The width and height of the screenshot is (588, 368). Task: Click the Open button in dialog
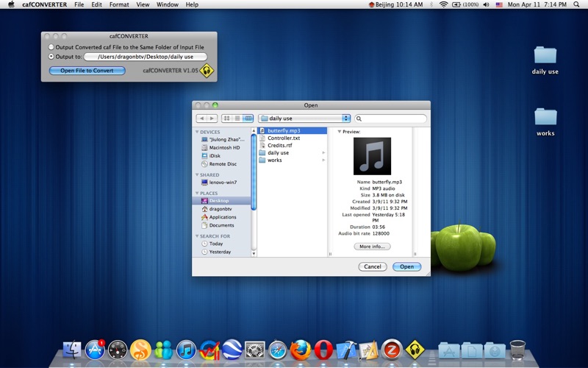pos(407,266)
